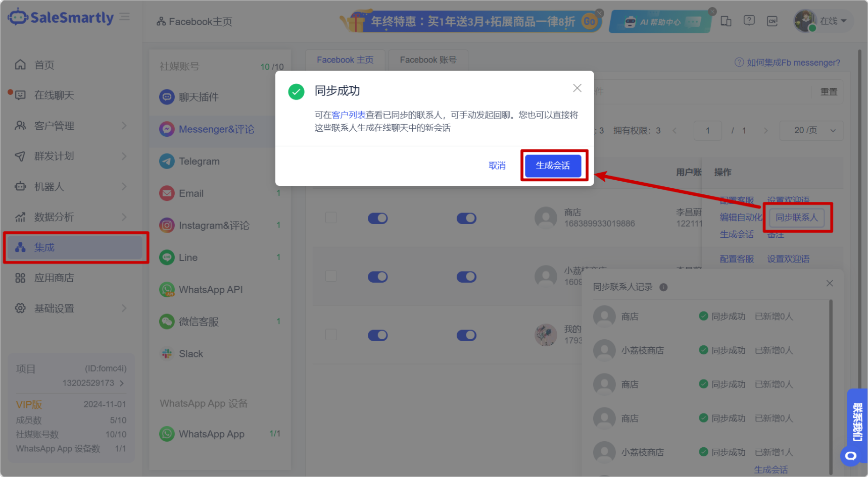Click the 商店 page avatar thumbnail
Screen dimensions: 868x477
(546, 218)
